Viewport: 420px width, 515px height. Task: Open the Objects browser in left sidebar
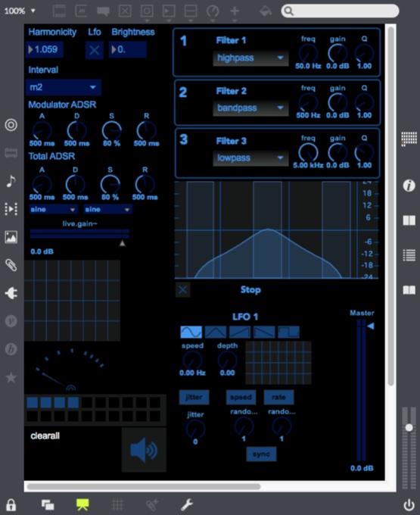click(x=11, y=125)
